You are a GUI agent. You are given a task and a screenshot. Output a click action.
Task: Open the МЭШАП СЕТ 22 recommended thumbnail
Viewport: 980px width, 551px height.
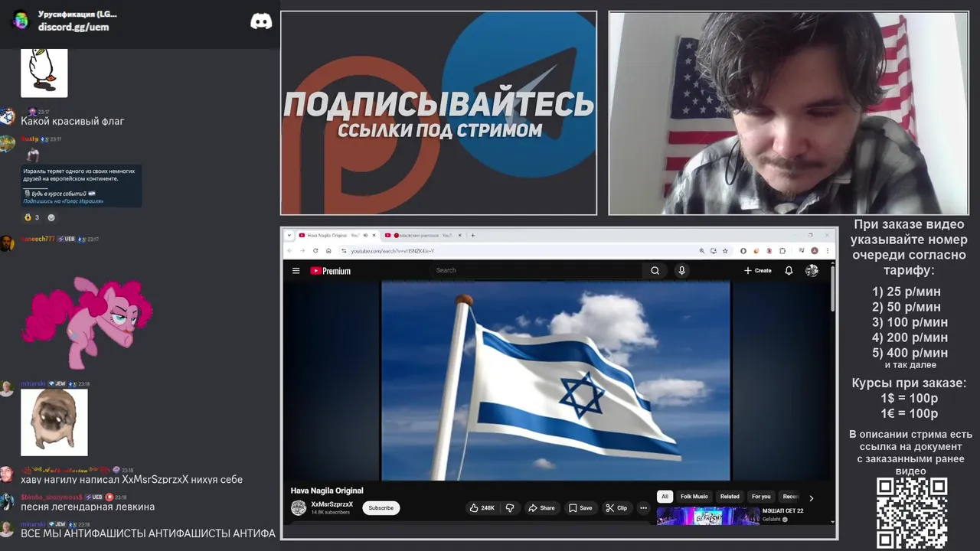click(708, 516)
